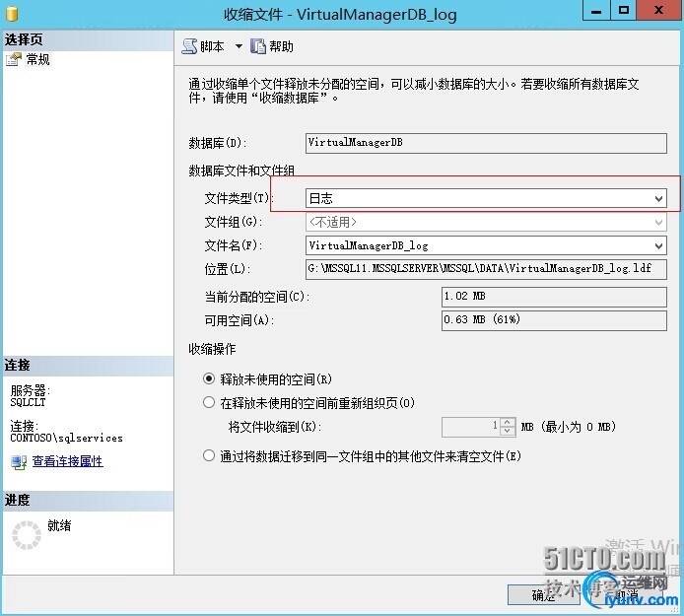
Task: Click the 当前分配的空间 field 1.02 MB
Action: click(554, 297)
